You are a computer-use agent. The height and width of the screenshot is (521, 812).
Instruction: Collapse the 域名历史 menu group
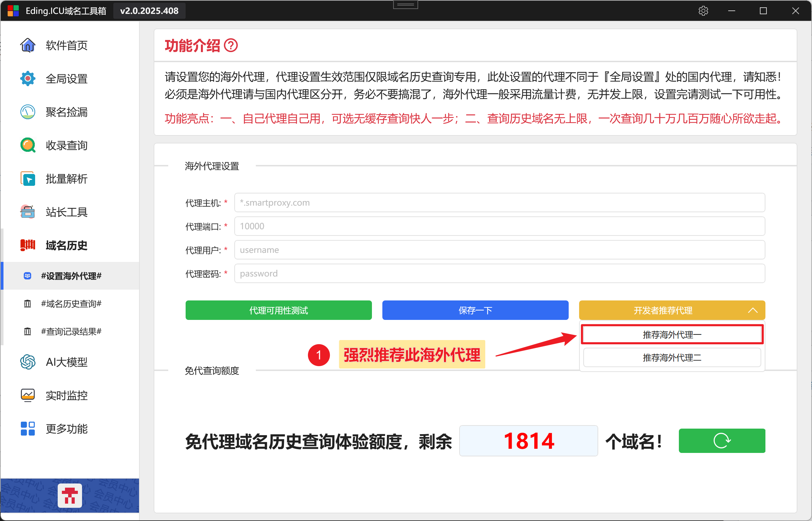coord(70,245)
